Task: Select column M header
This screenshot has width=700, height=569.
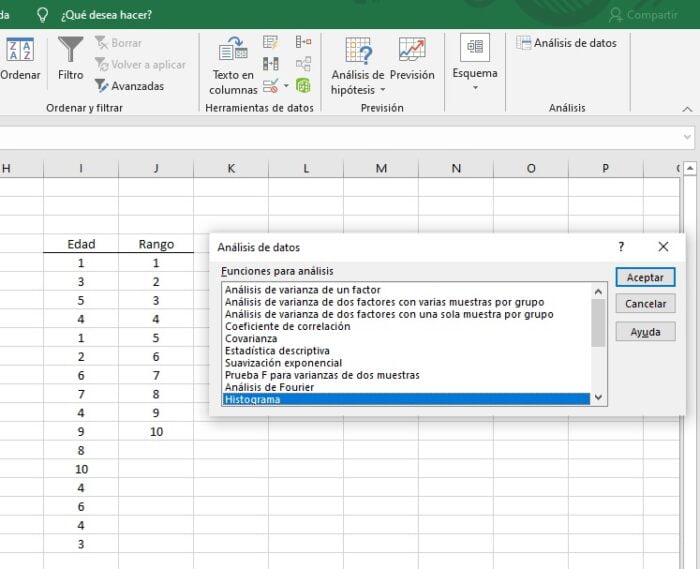Action: pyautogui.click(x=381, y=168)
